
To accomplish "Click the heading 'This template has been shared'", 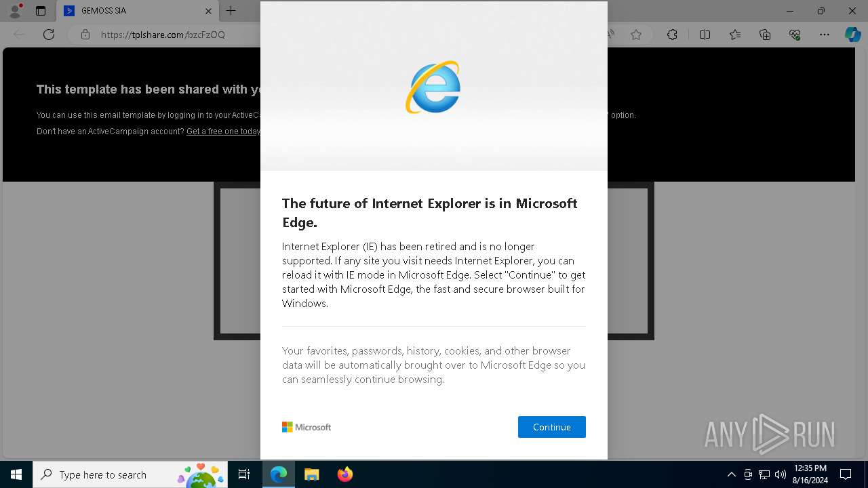I will pos(149,89).
